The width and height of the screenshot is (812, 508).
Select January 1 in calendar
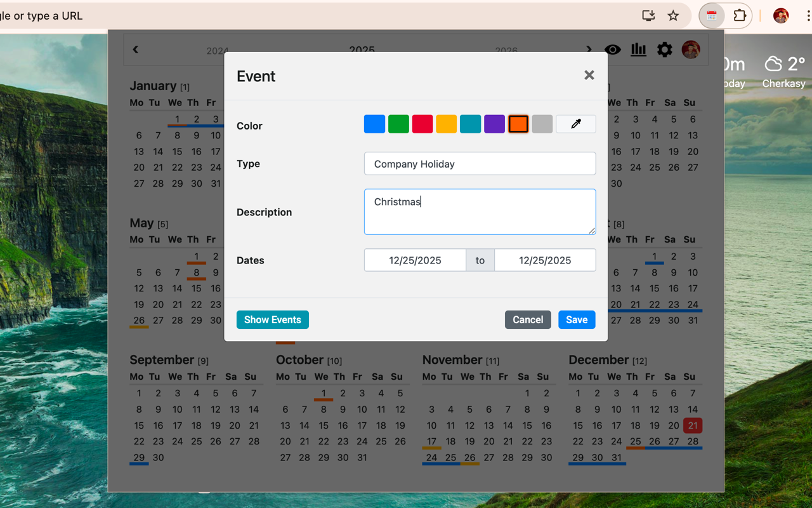tap(177, 119)
